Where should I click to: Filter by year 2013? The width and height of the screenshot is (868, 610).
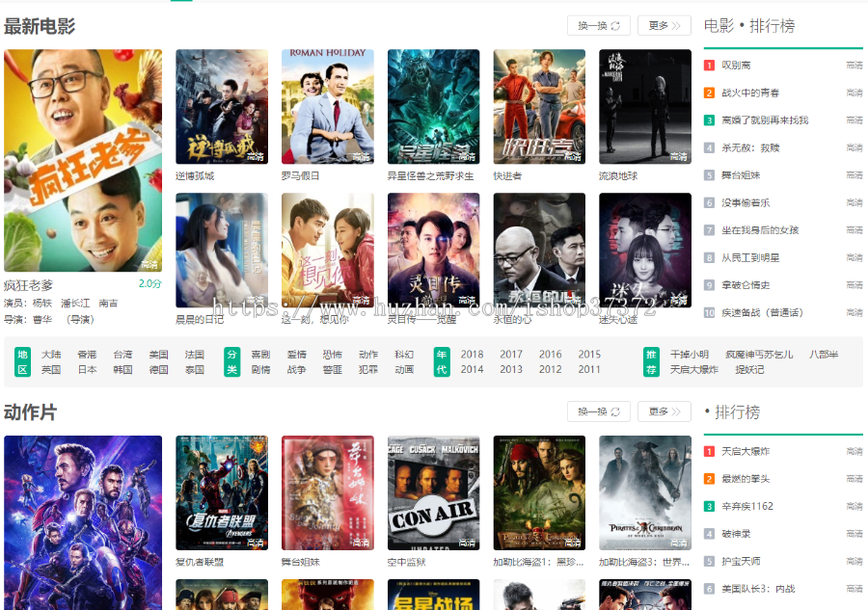click(511, 369)
